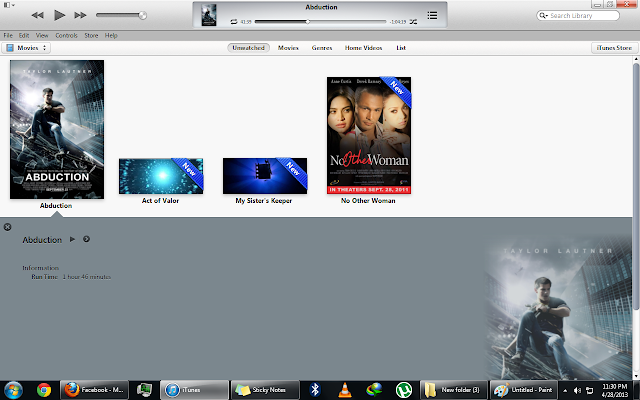The image size is (640, 400).
Task: Toggle the repeat icon in now playing
Action: pyautogui.click(x=234, y=22)
